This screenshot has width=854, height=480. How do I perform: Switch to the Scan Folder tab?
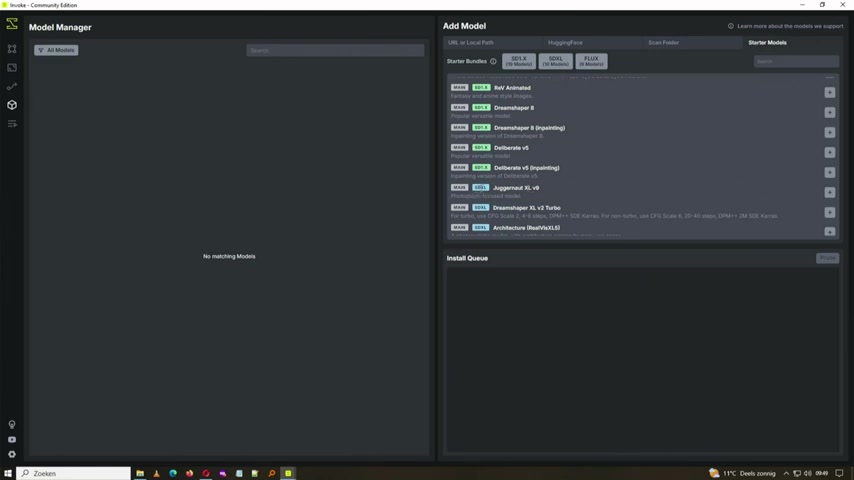(663, 42)
